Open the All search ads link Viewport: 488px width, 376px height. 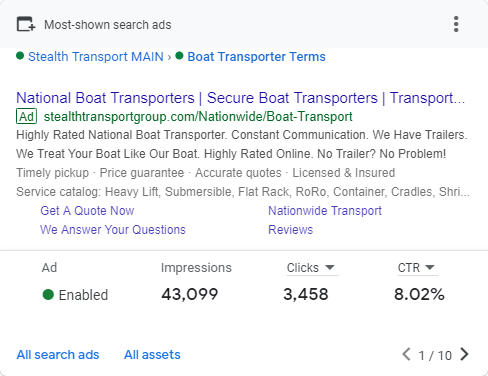[58, 355]
